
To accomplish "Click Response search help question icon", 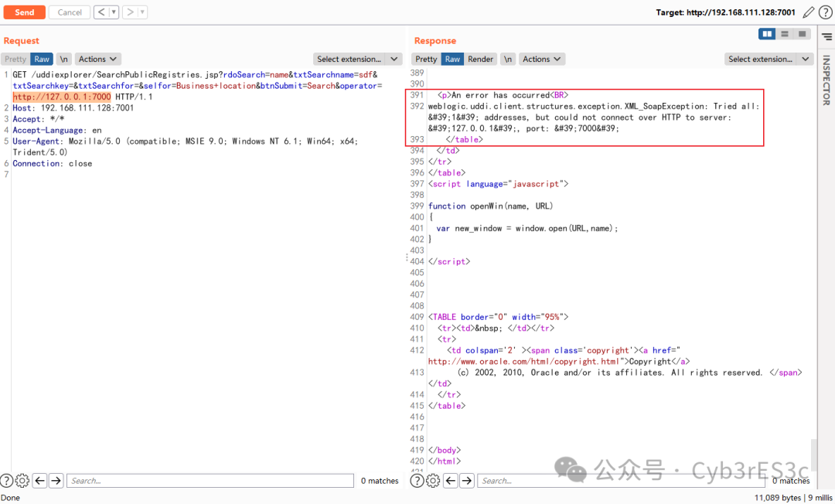I will pos(417,481).
